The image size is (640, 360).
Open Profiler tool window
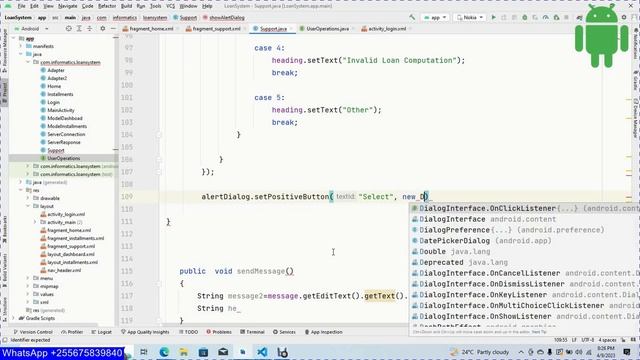tap(72, 332)
